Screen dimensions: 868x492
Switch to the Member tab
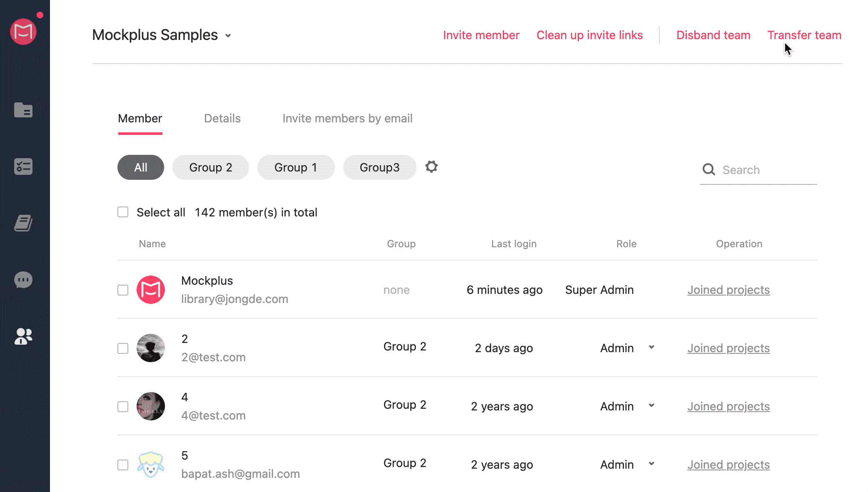click(x=140, y=119)
